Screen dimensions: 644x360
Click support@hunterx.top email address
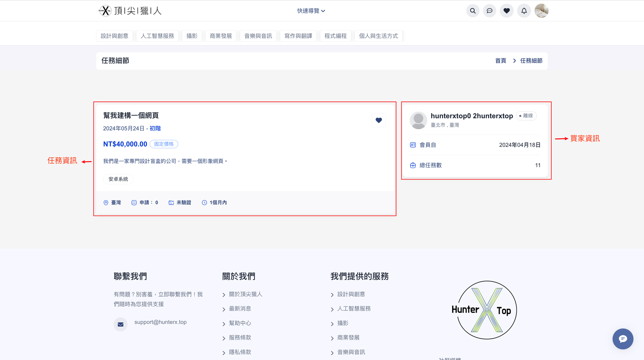[x=160, y=322]
